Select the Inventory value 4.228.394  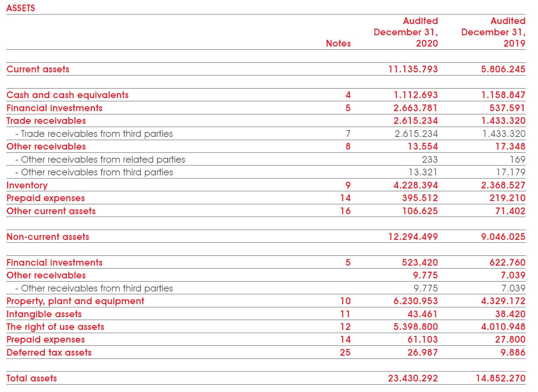(417, 185)
